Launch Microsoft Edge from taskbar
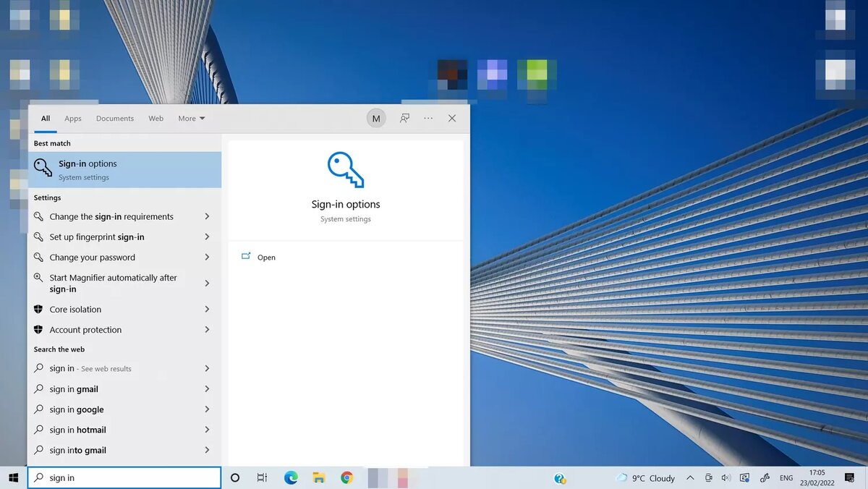Viewport: 868px width, 489px height. (x=291, y=477)
